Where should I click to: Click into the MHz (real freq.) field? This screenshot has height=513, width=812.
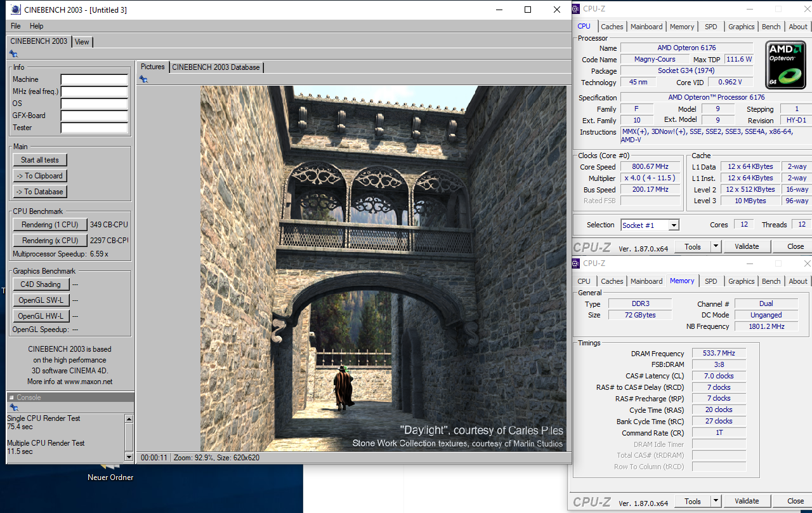pos(95,92)
